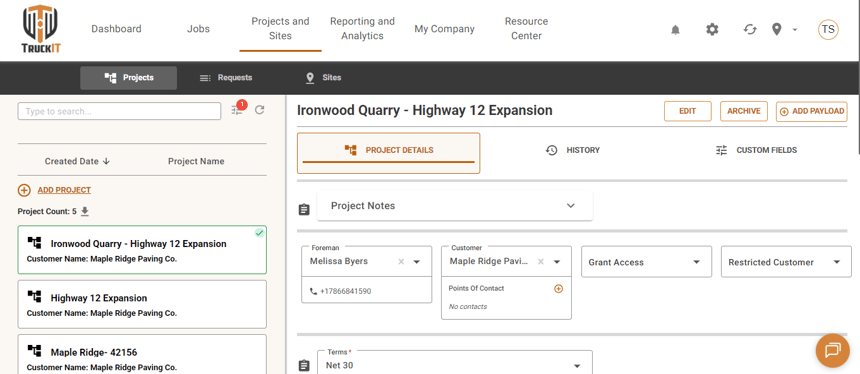Click the phone icon next to +17866841590
The width and height of the screenshot is (860, 374).
coord(314,291)
